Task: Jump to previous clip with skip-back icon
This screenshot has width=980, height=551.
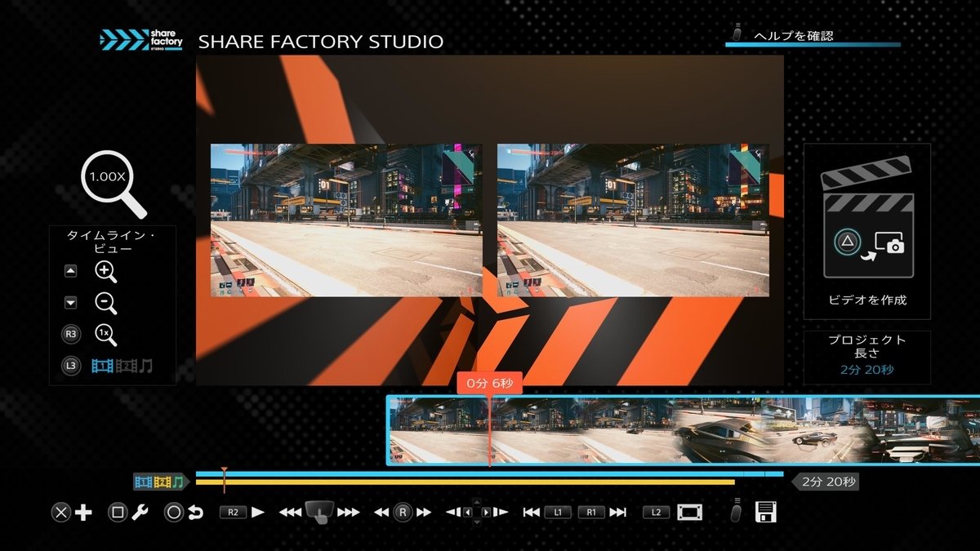Action: coord(532,513)
